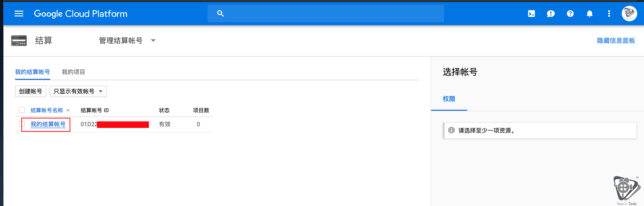Screen dimensions: 644x206
Task: Open the help question mark icon
Action: coord(570,14)
